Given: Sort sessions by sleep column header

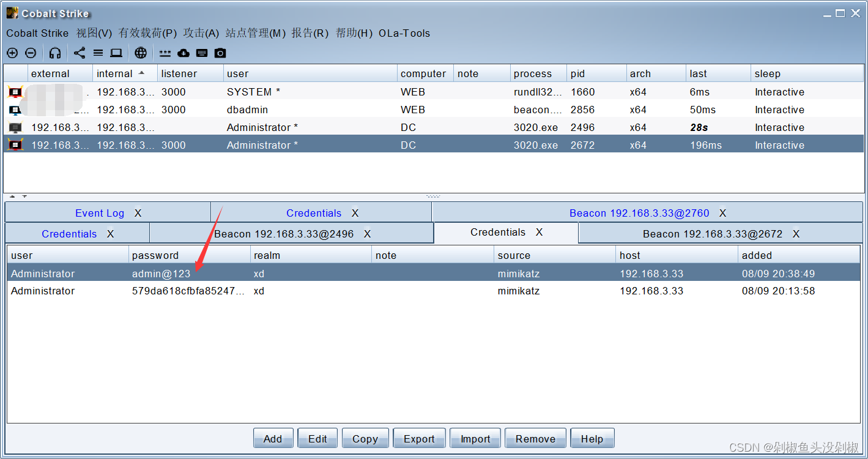Looking at the screenshot, I should pos(807,73).
